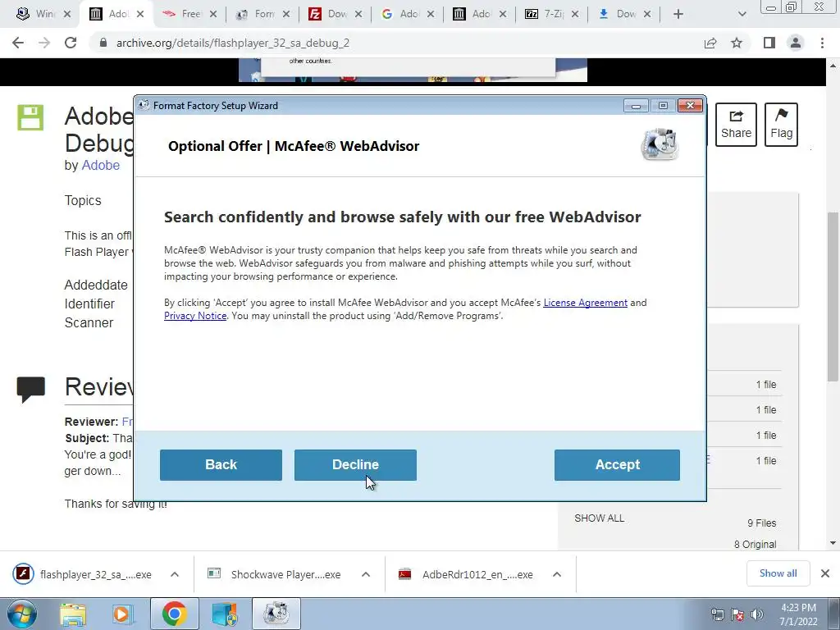This screenshot has width=840, height=630.
Task: Decline the McAfee WebAdvisor offer
Action: [355, 464]
